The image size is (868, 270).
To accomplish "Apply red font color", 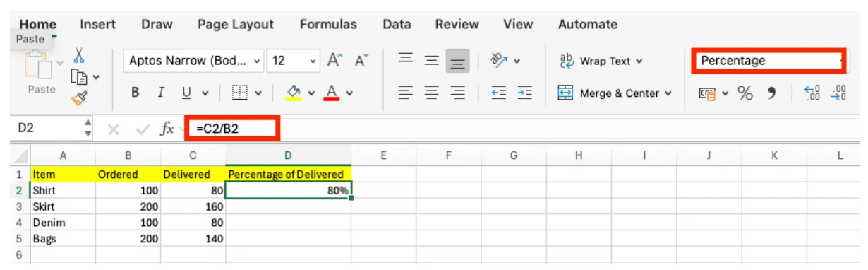I will point(332,93).
